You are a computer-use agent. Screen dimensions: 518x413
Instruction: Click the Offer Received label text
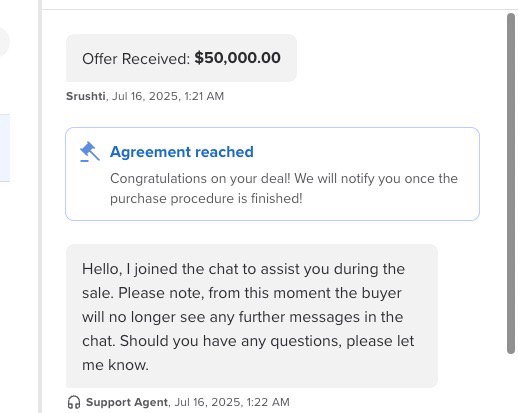136,59
